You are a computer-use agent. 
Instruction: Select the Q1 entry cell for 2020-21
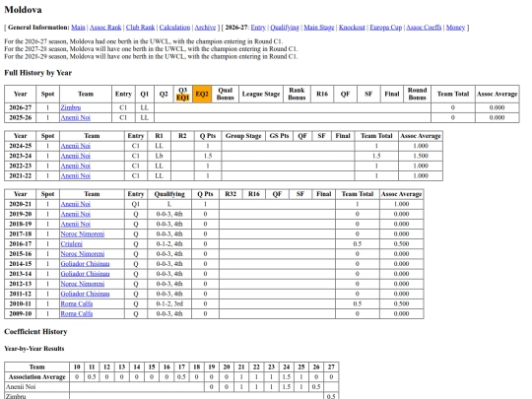tap(136, 204)
